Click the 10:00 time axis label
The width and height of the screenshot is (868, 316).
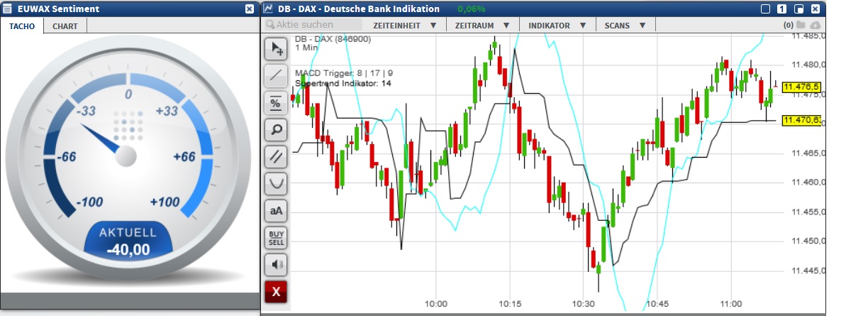436,304
